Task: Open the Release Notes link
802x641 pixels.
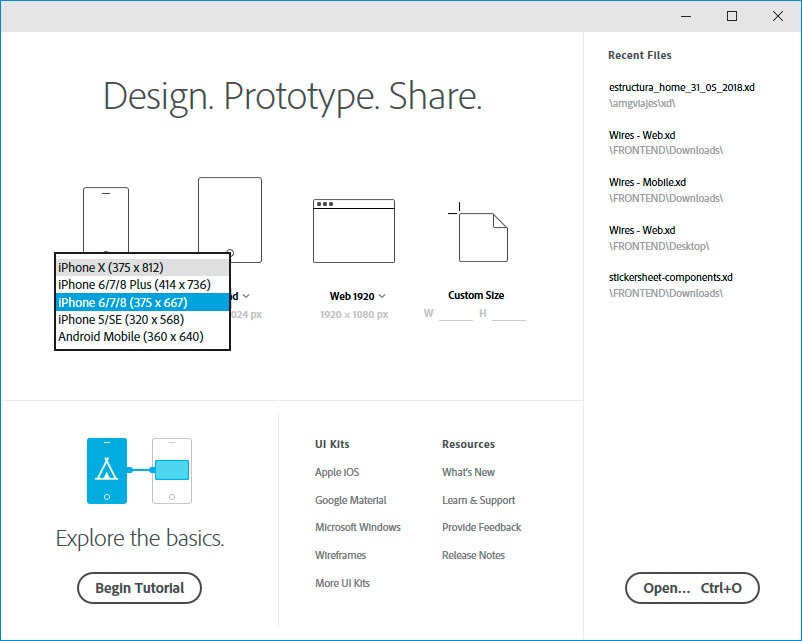Action: pyautogui.click(x=474, y=555)
